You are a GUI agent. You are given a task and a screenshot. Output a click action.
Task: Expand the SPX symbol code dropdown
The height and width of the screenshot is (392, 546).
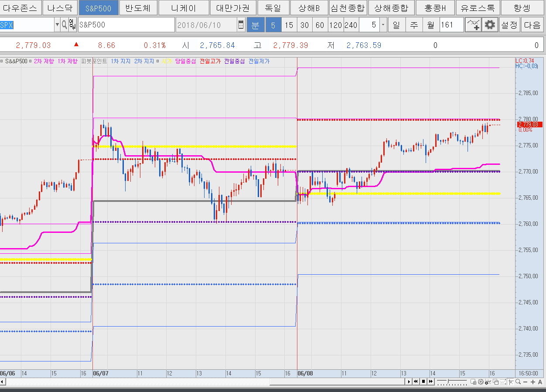[57, 25]
